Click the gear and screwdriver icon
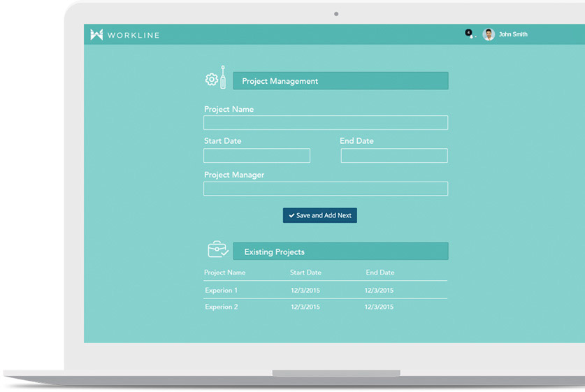The image size is (585, 392). coord(216,77)
